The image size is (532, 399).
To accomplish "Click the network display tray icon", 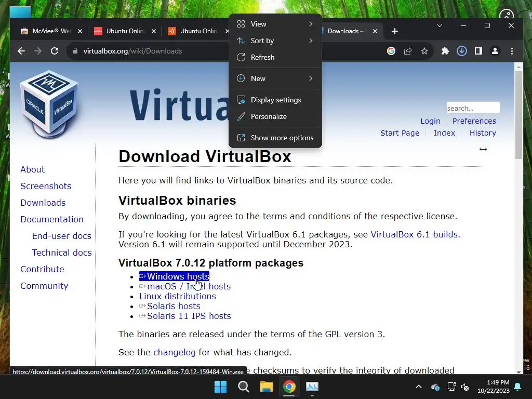I will [x=451, y=387].
